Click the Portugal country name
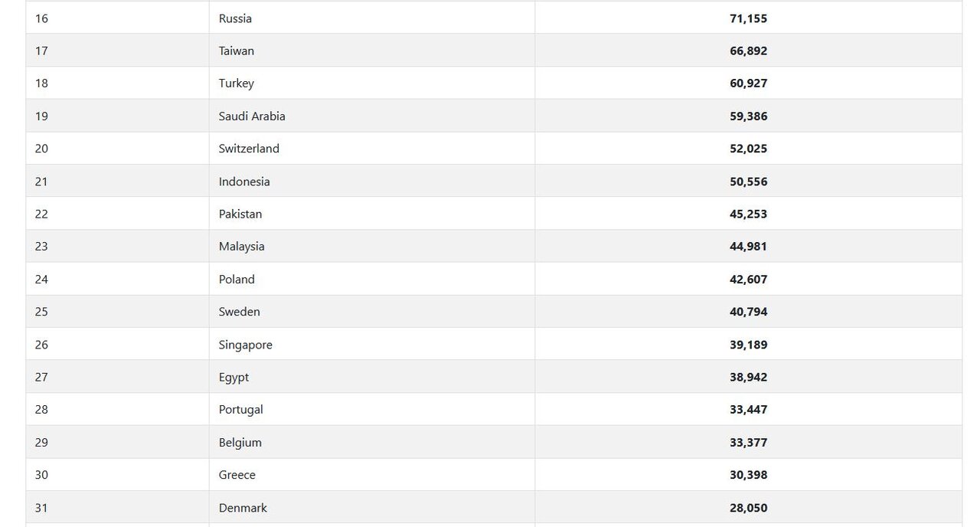This screenshot has width=980, height=527. pyautogui.click(x=240, y=410)
